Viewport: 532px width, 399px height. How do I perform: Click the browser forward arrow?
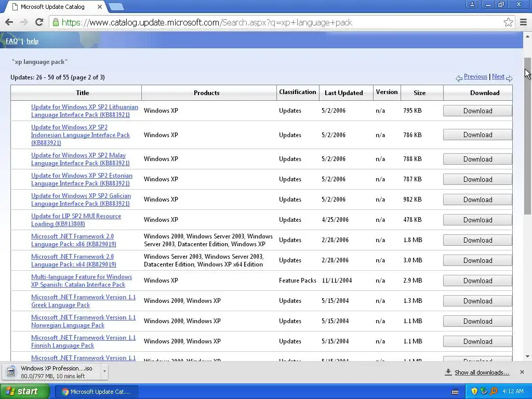coord(24,22)
